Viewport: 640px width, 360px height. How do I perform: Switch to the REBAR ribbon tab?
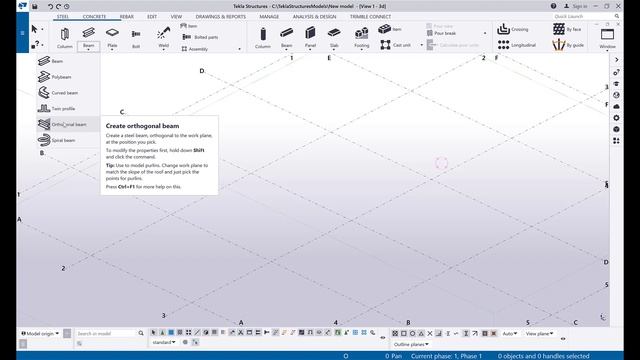[x=127, y=17]
